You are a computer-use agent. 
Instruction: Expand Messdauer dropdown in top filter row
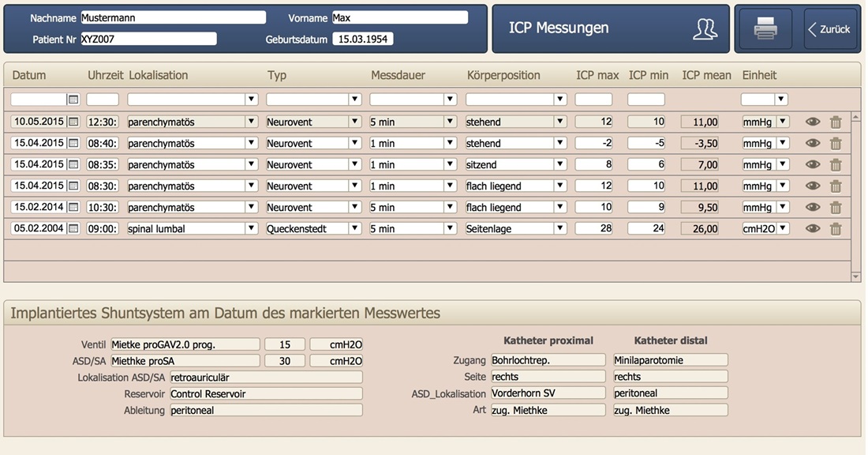(450, 100)
